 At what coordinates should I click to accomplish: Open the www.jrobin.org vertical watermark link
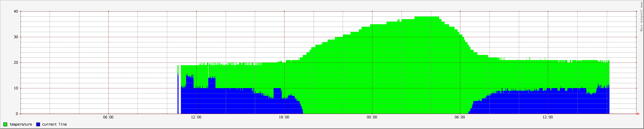click(642, 16)
